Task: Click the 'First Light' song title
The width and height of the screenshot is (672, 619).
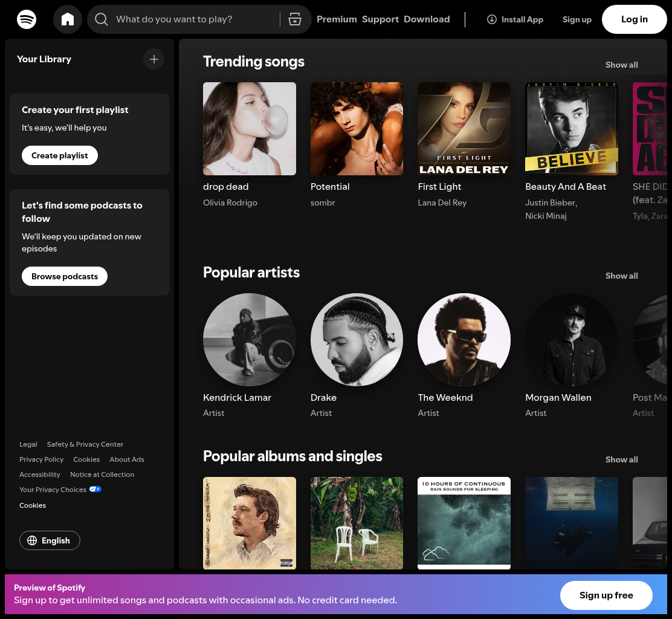Action: click(439, 186)
